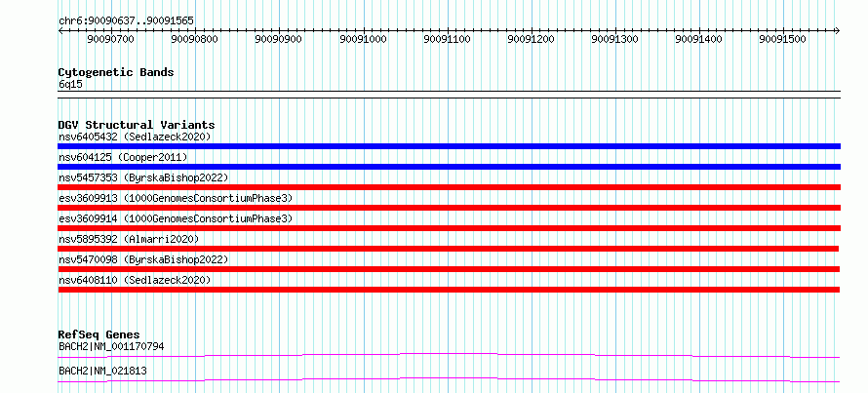The height and width of the screenshot is (393, 868).
Task: Select the 6q15 cytogenetic band bar
Action: [x=449, y=95]
